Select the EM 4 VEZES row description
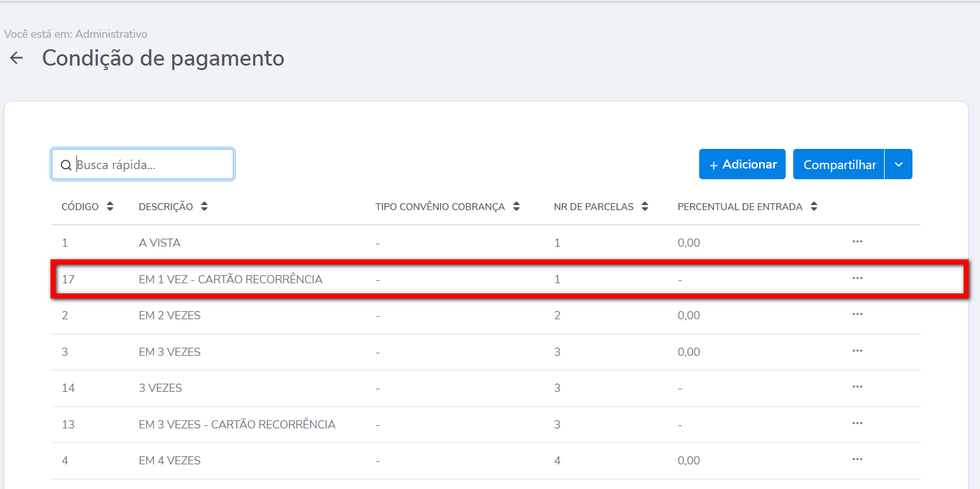 click(x=170, y=461)
